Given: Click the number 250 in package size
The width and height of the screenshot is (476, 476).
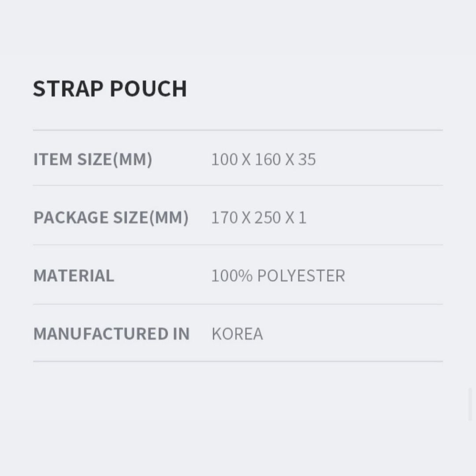Looking at the screenshot, I should tap(268, 218).
